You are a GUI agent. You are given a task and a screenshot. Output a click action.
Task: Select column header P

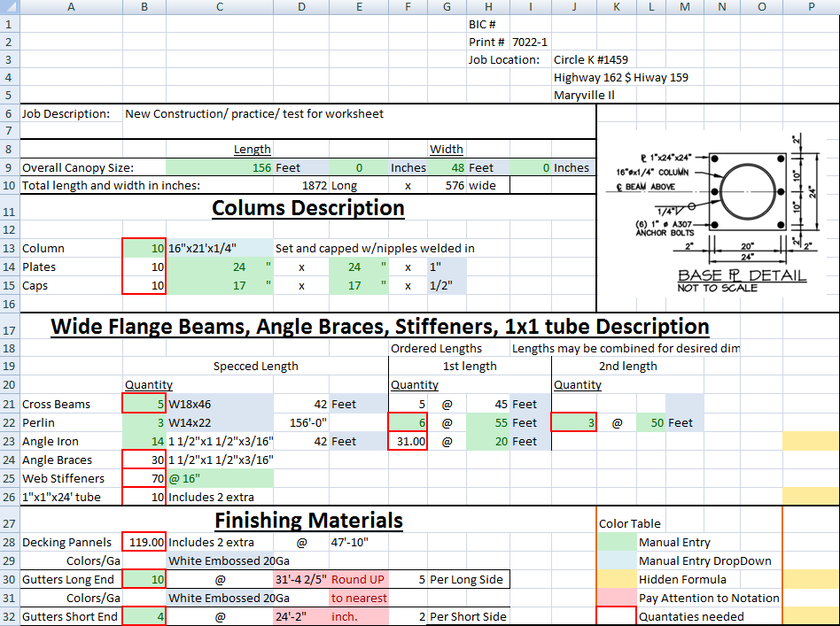pyautogui.click(x=811, y=7)
